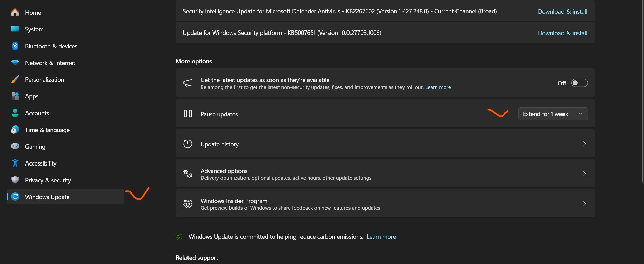
Task: Select Privacy & security category
Action: [65, 180]
